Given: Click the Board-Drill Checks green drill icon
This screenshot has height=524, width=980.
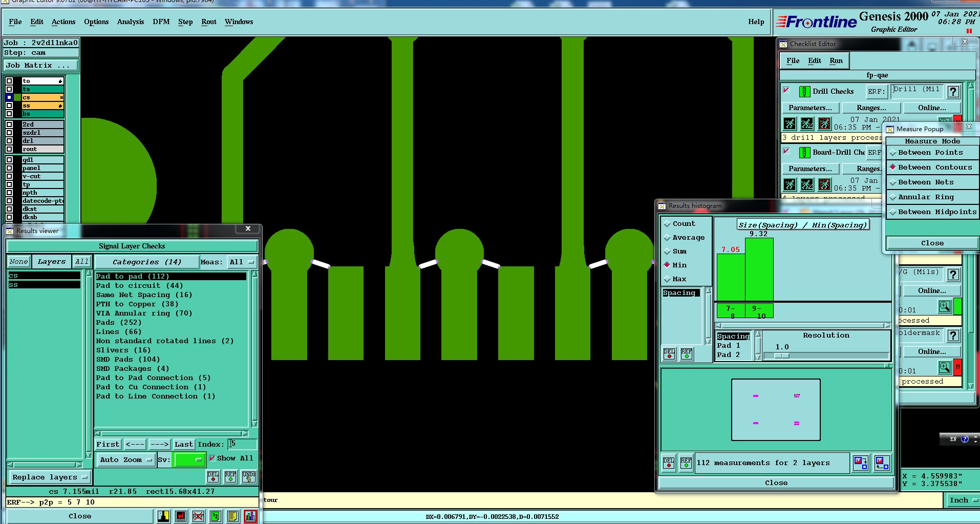Looking at the screenshot, I should (804, 153).
